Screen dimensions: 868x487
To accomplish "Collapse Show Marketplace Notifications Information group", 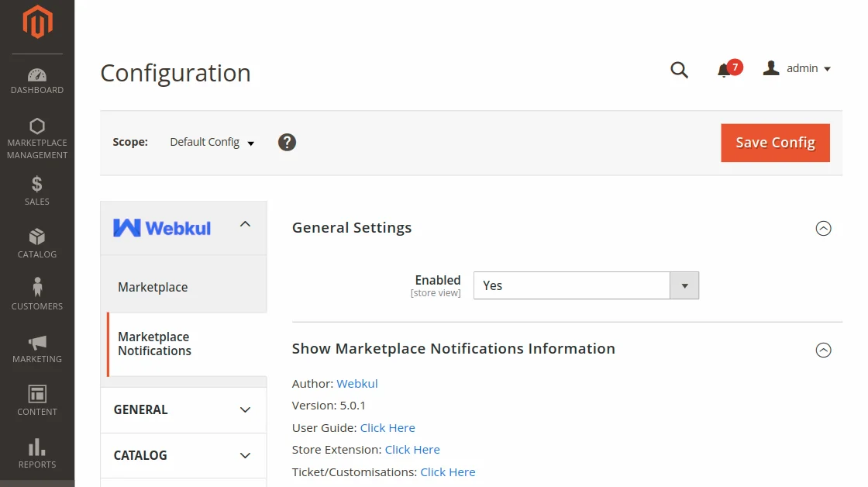I will point(823,351).
